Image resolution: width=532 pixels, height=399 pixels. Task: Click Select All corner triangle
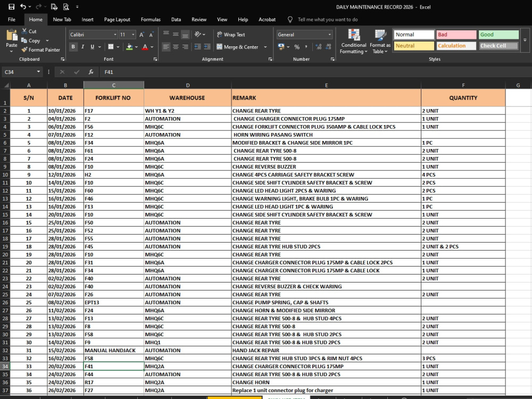(6, 85)
